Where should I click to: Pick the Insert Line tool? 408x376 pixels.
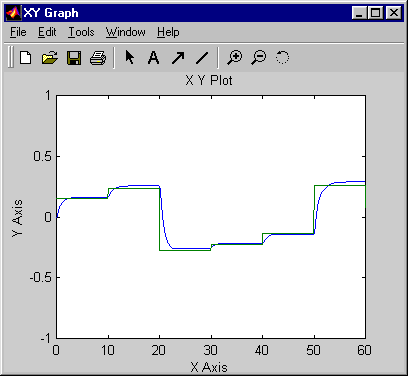(202, 58)
